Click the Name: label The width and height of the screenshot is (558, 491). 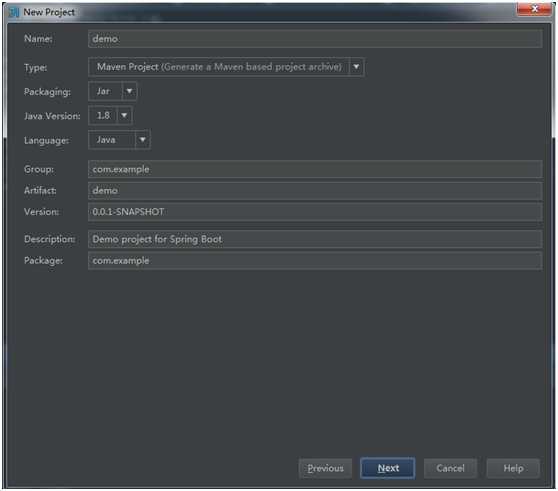[38, 39]
